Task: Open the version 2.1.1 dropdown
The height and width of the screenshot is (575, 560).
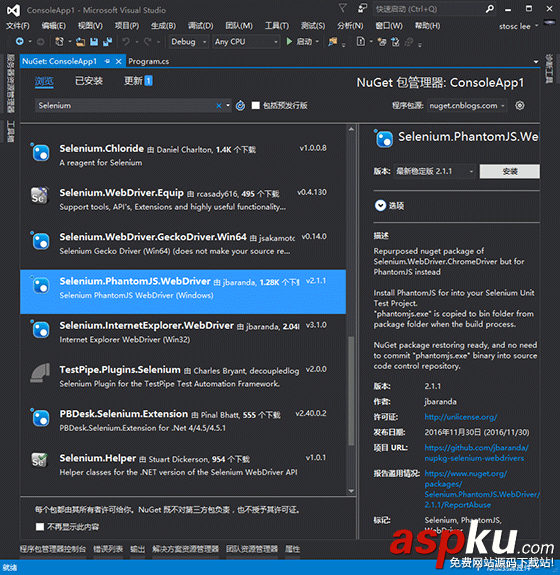Action: [x=435, y=171]
